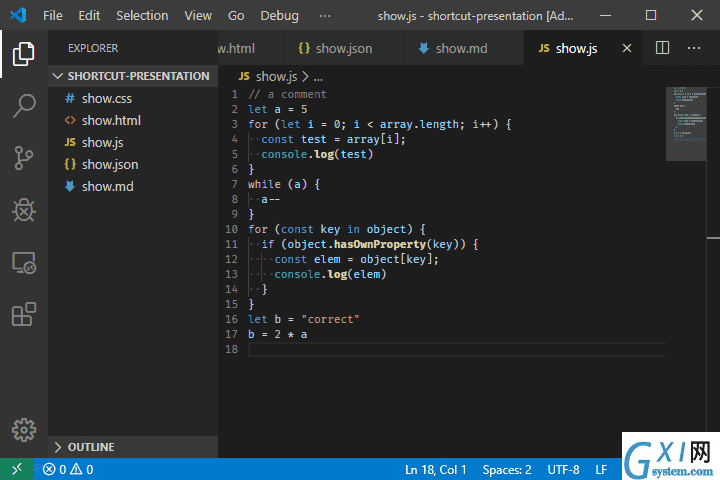Open the Explorer view icon
The width and height of the screenshot is (720, 480).
23,54
